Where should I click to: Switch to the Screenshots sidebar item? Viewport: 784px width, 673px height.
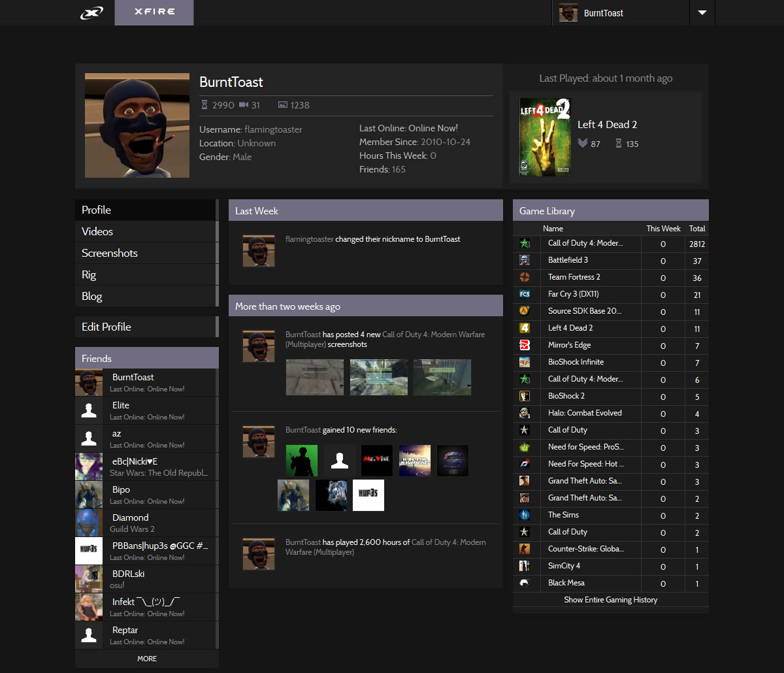click(x=109, y=253)
